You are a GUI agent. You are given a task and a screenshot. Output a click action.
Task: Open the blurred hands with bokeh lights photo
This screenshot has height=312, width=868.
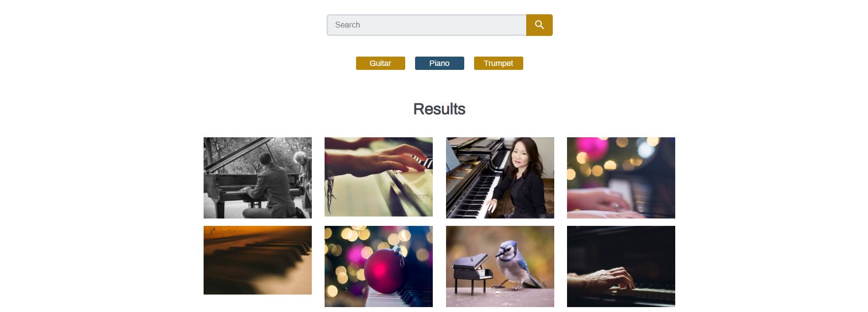click(x=621, y=178)
